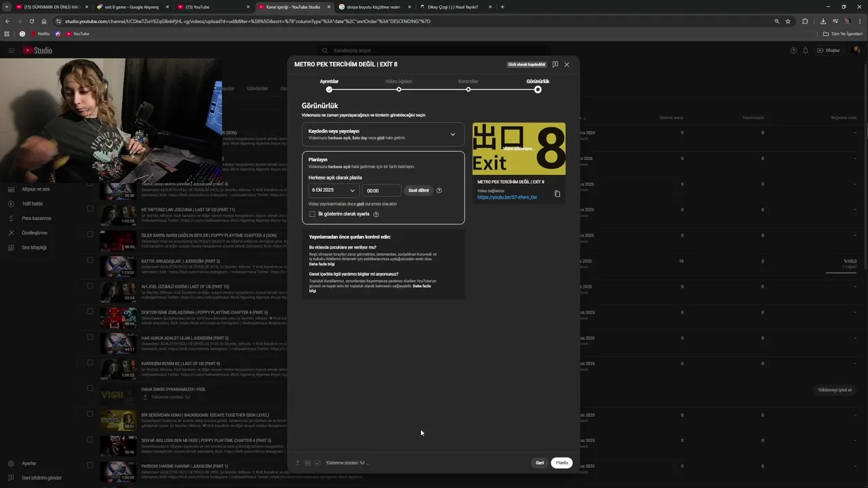Select checkbox for DOKTOR İŞİMİ ZORLAŞTIRMA row
This screenshot has height=488, width=868.
(x=90, y=312)
